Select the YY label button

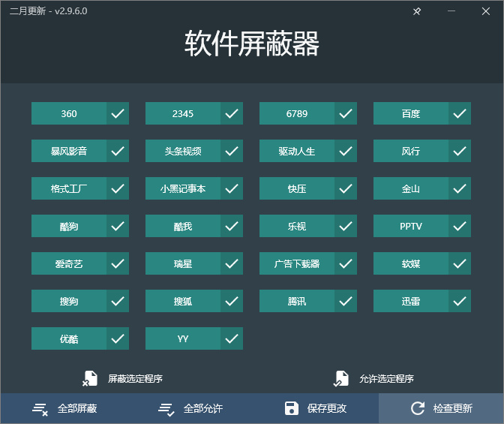point(183,338)
